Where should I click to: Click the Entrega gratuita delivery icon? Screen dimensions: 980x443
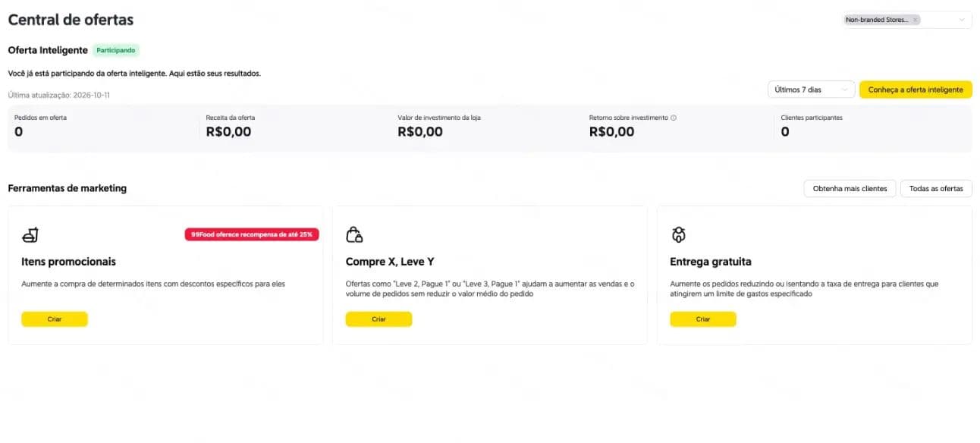point(679,234)
